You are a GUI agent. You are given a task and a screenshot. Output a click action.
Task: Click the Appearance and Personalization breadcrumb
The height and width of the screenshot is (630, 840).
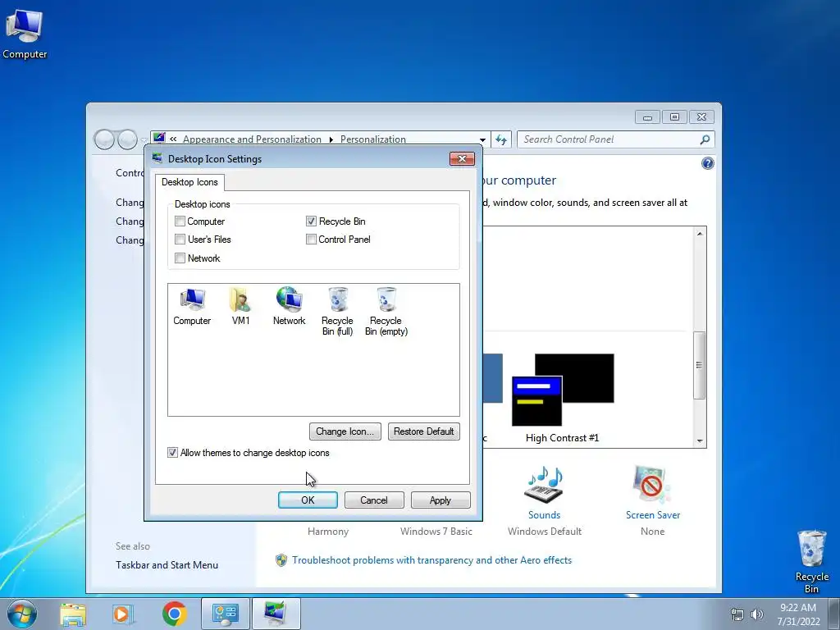[252, 139]
